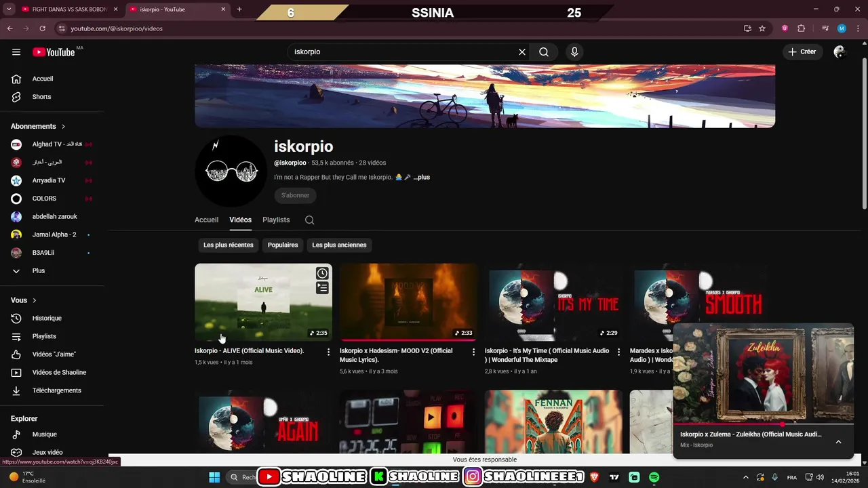Image resolution: width=868 pixels, height=488 pixels.
Task: Add ALIVE video to Watch Later clock icon
Action: click(x=322, y=273)
